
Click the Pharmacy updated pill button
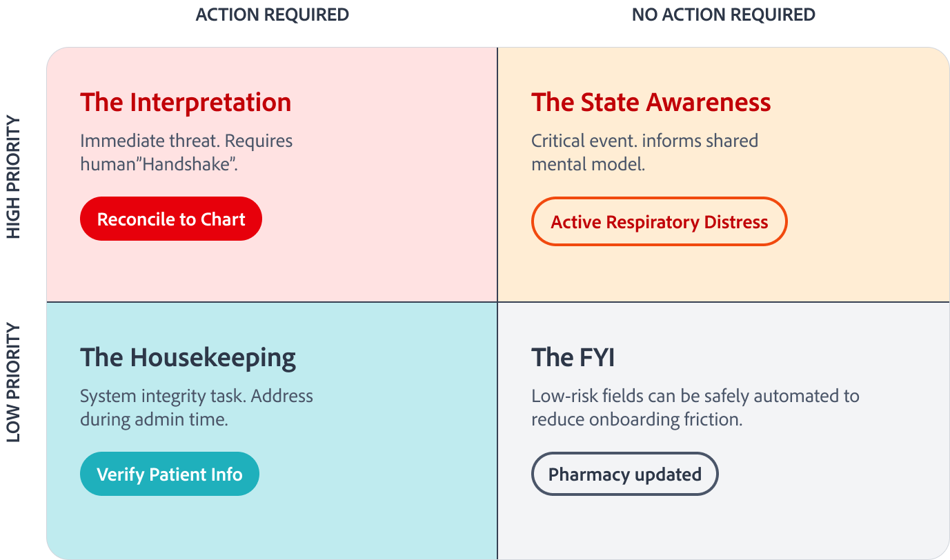pyautogui.click(x=624, y=474)
